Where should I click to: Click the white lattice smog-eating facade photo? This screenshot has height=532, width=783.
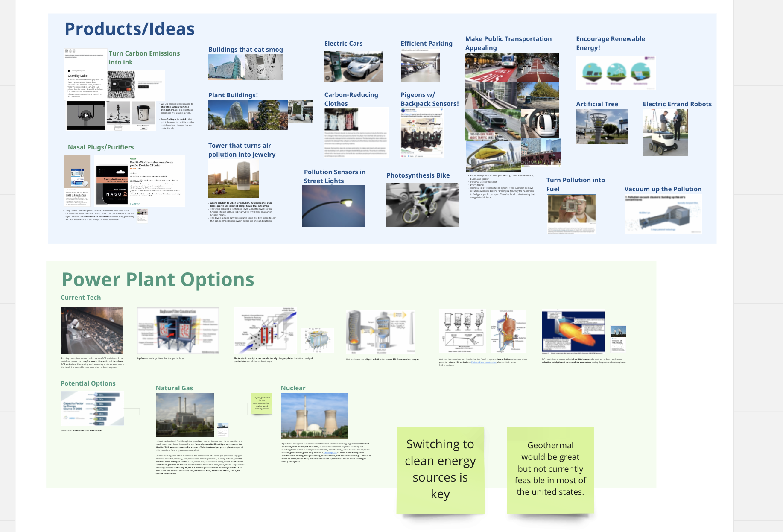point(263,67)
